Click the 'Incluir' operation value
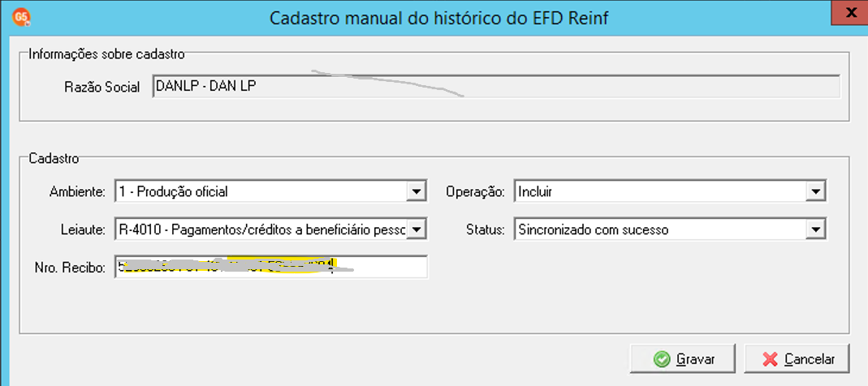Viewport: 868px width, 386px height. coord(535,192)
